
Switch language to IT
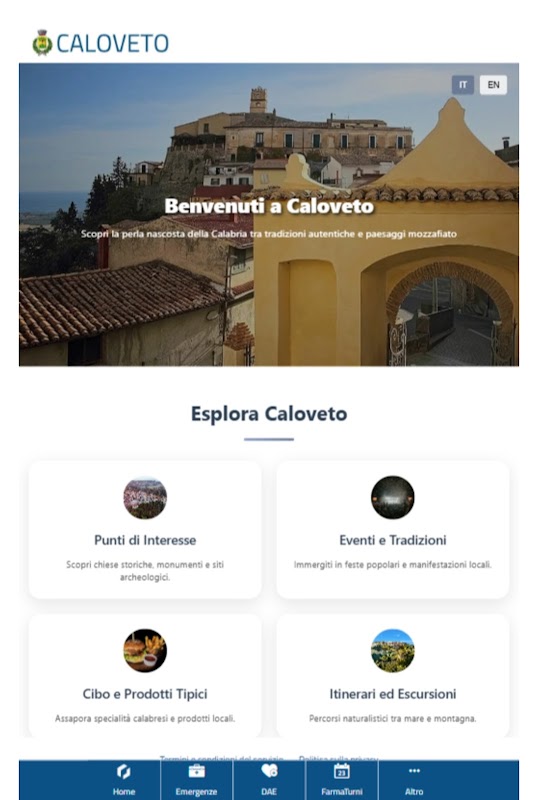(x=463, y=85)
